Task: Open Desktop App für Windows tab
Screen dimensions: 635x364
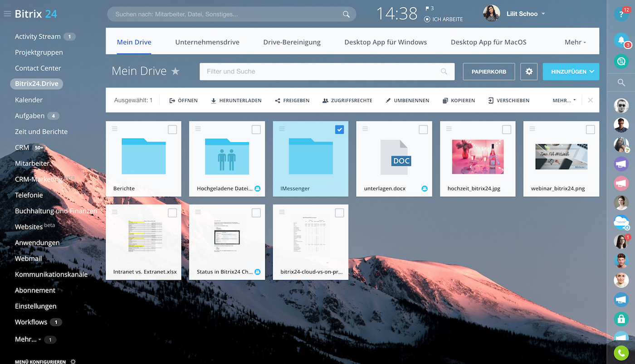Action: pyautogui.click(x=386, y=42)
